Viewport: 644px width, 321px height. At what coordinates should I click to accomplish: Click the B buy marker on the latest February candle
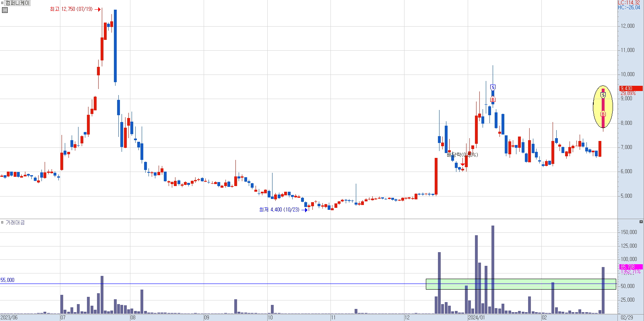(603, 114)
